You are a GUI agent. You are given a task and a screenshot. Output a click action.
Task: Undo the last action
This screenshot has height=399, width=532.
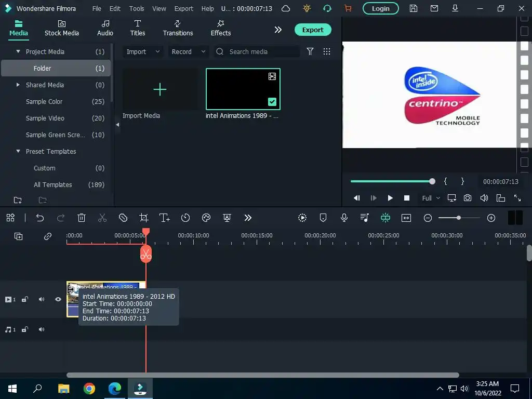click(40, 218)
